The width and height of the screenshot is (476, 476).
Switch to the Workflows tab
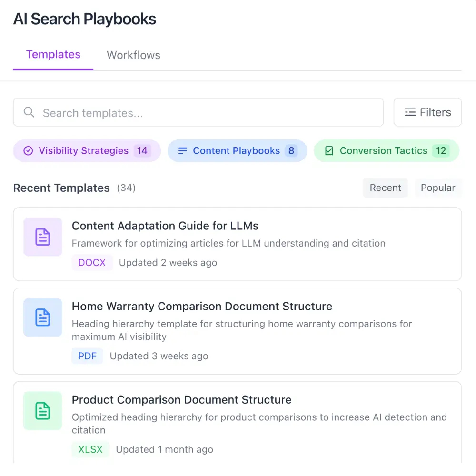133,55
